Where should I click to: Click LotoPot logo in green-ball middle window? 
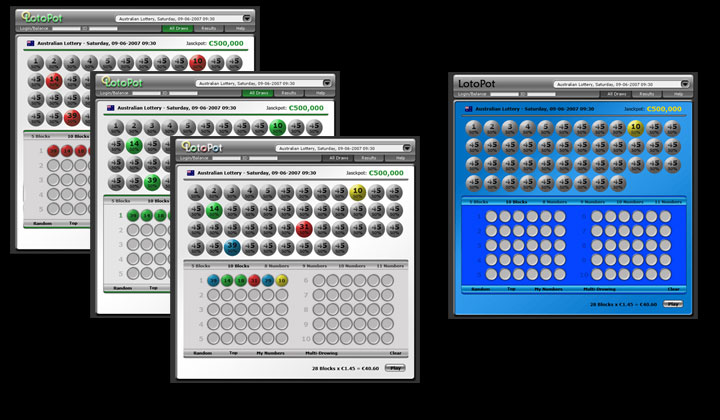coord(122,82)
